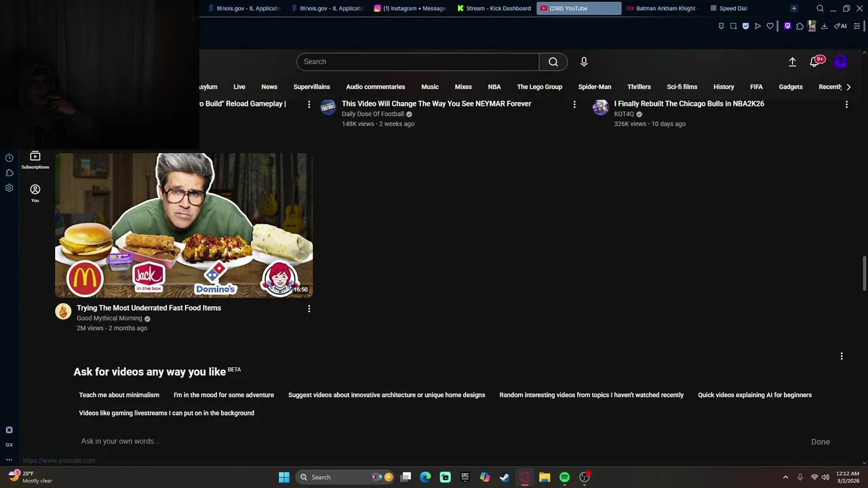Viewport: 868px width, 488px height.
Task: Open Opera easy setup sliders icon
Action: tap(857, 26)
